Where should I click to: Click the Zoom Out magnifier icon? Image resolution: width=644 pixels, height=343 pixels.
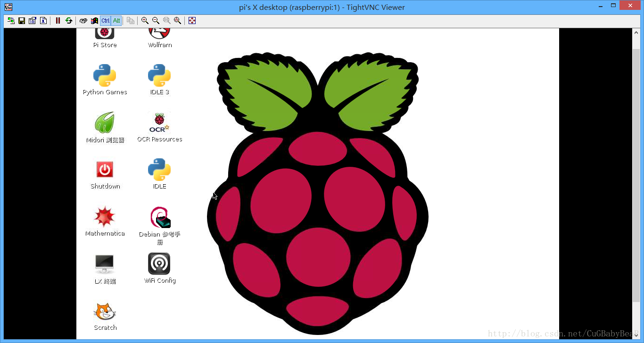pos(156,21)
